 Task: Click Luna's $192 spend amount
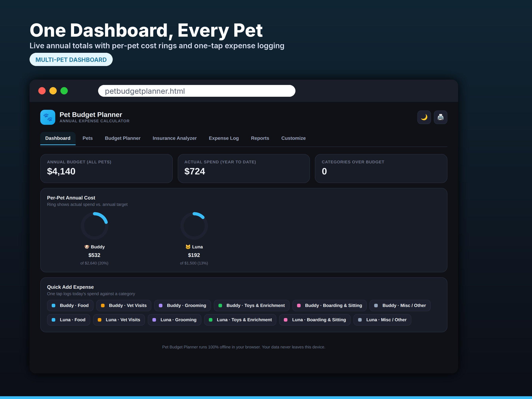(x=194, y=255)
